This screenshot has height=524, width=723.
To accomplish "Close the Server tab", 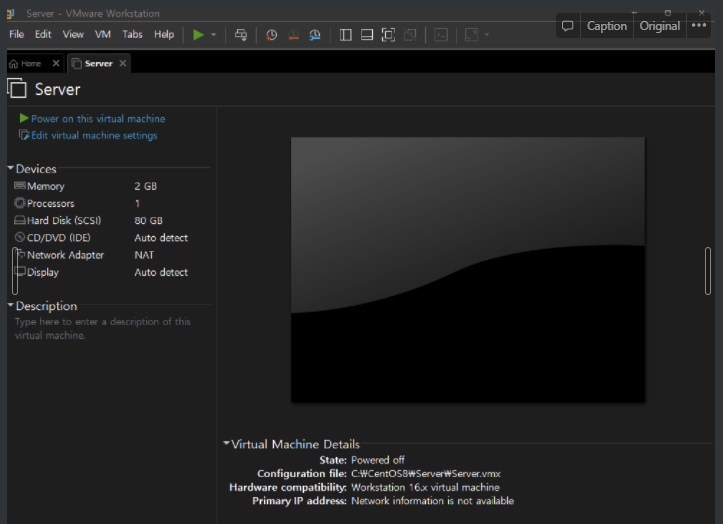I will pyautogui.click(x=123, y=63).
